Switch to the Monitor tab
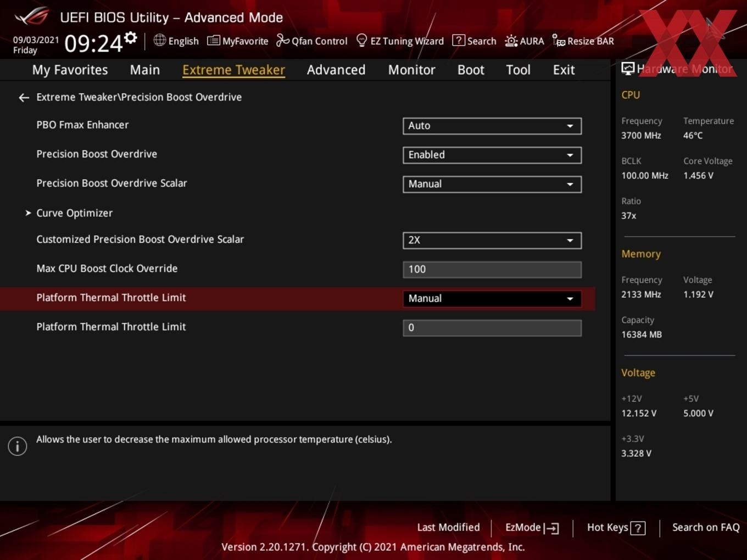 pos(412,70)
